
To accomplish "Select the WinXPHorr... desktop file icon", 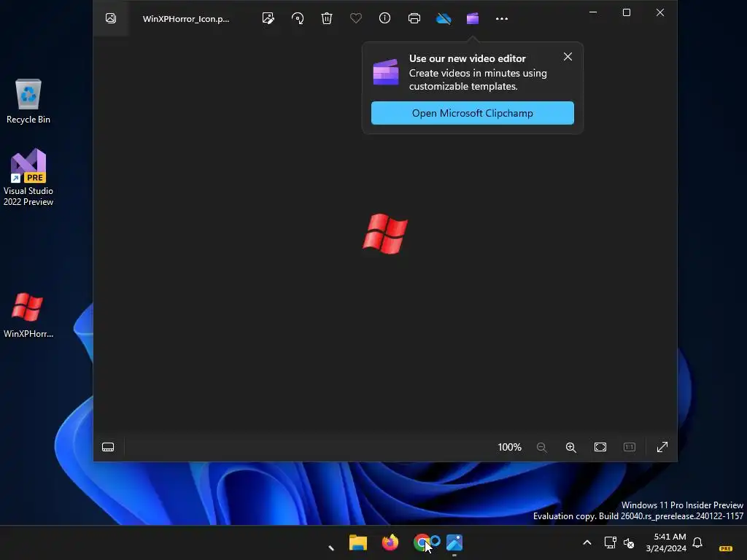I will (28, 315).
